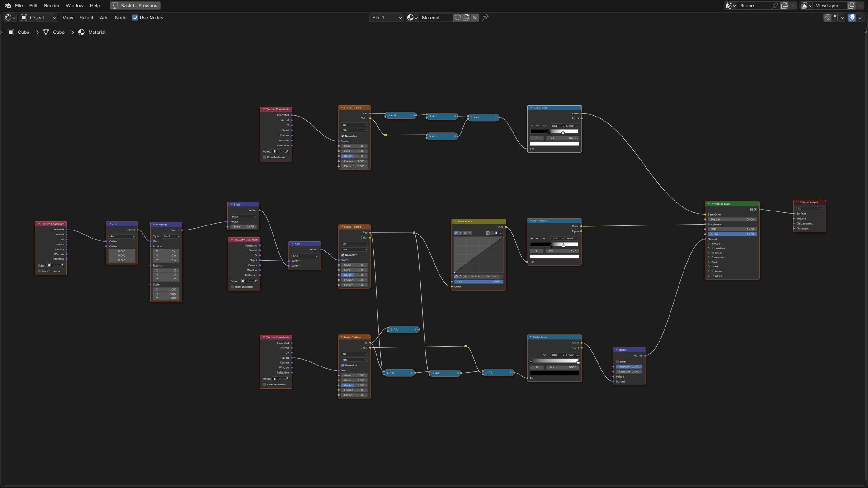Click the new material copy icon
This screenshot has width=868, height=488.
466,18
